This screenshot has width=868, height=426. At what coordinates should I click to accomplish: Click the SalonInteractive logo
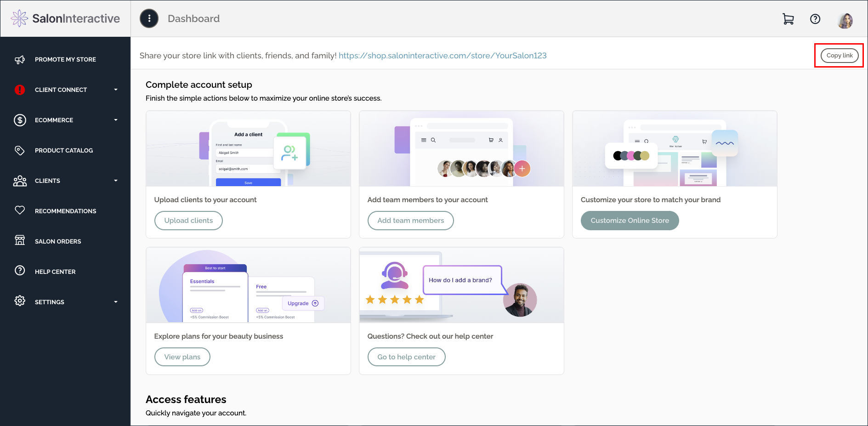(x=65, y=18)
